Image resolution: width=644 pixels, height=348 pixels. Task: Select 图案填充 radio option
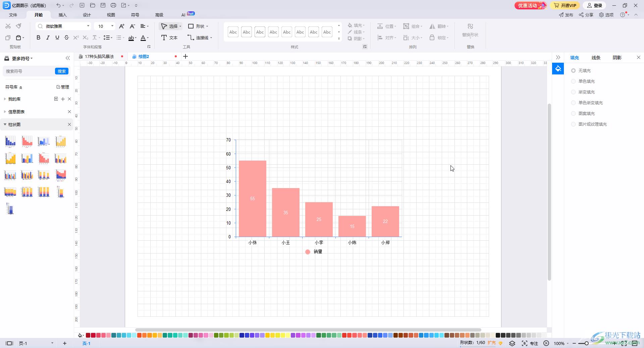point(573,113)
